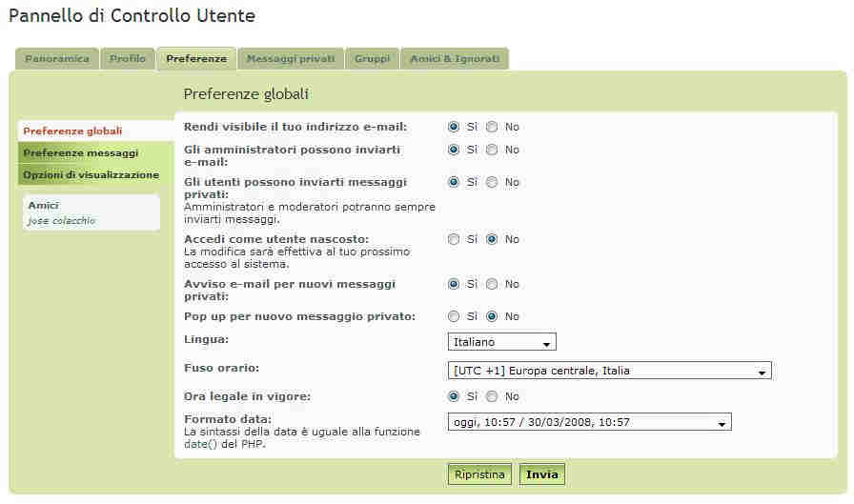Open friend jose colacchio's profile

[x=62, y=220]
